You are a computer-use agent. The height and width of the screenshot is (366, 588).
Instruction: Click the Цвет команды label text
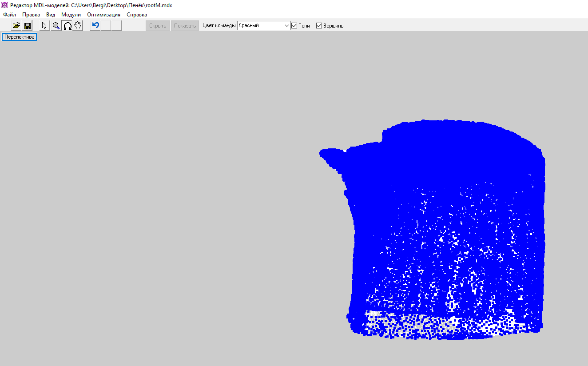(219, 26)
